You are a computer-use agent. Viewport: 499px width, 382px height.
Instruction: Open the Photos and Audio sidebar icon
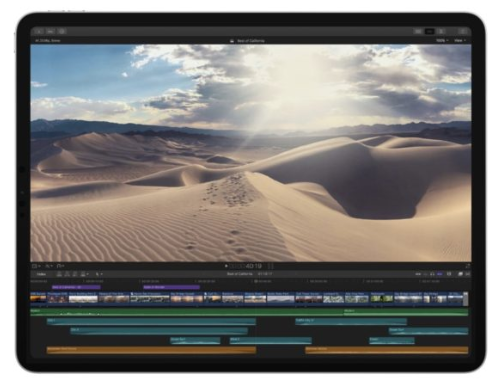pos(50,31)
